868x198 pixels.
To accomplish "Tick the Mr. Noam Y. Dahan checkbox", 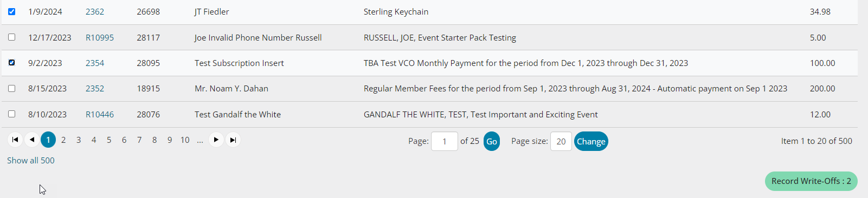I will click(11, 88).
